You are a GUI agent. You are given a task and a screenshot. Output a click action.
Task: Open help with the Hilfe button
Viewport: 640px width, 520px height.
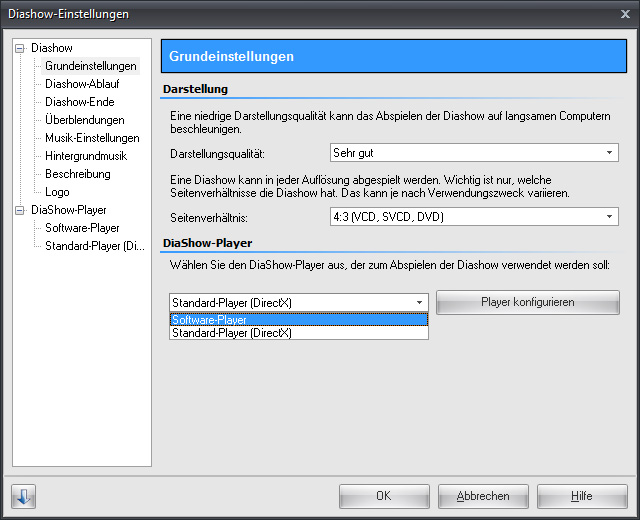tap(581, 496)
